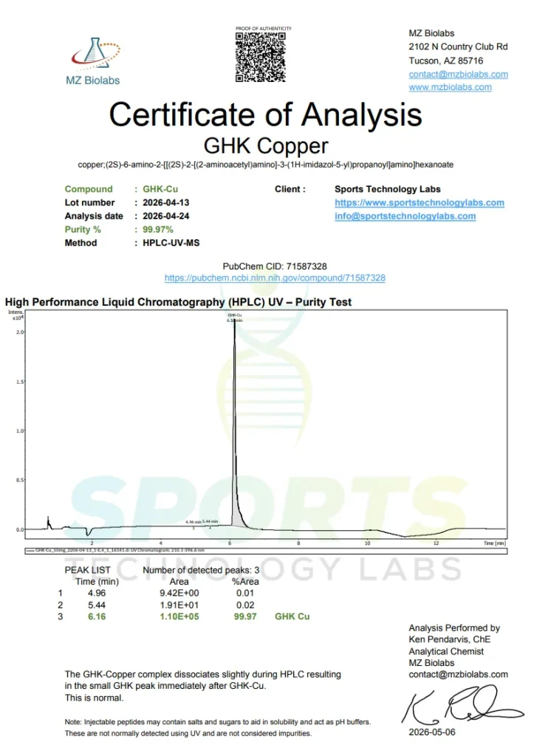Click the Proof of Authenticity QR code

point(261,56)
